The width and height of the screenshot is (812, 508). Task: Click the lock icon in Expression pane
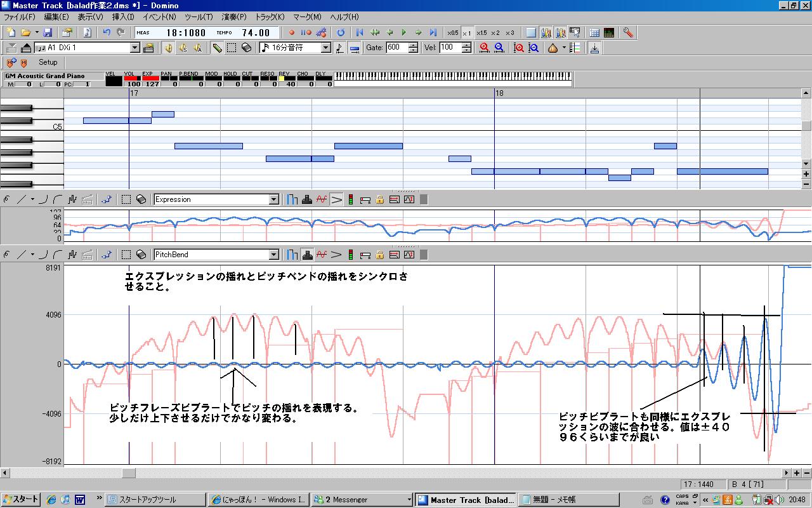(379, 199)
